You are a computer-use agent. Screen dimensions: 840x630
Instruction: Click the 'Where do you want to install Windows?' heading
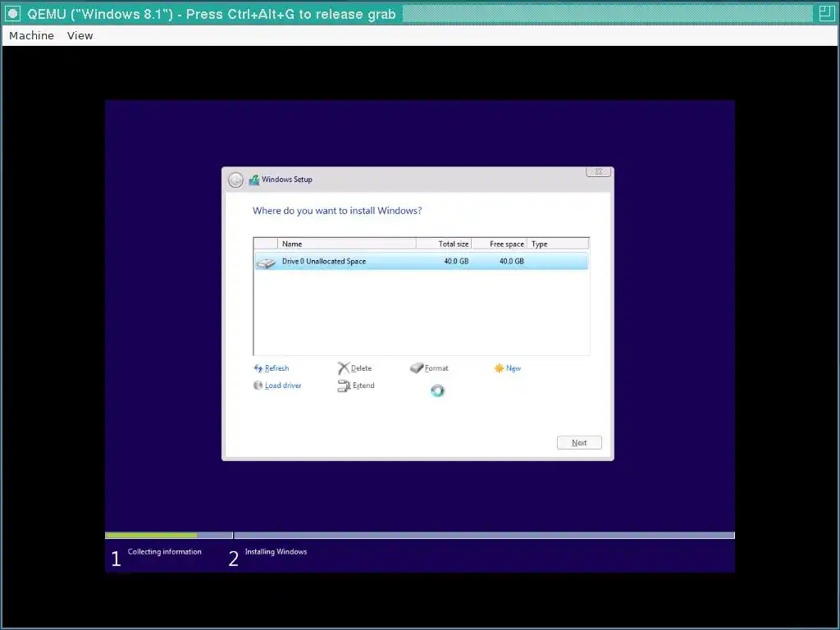click(337, 211)
